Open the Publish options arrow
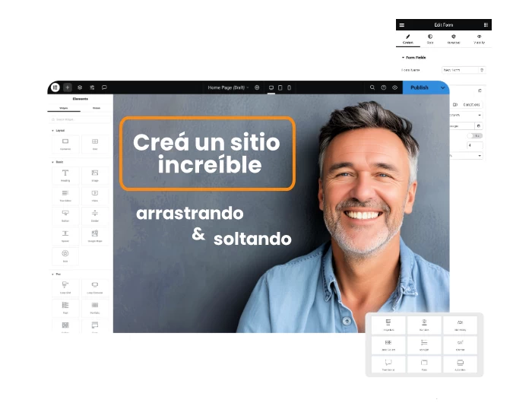 tap(443, 87)
